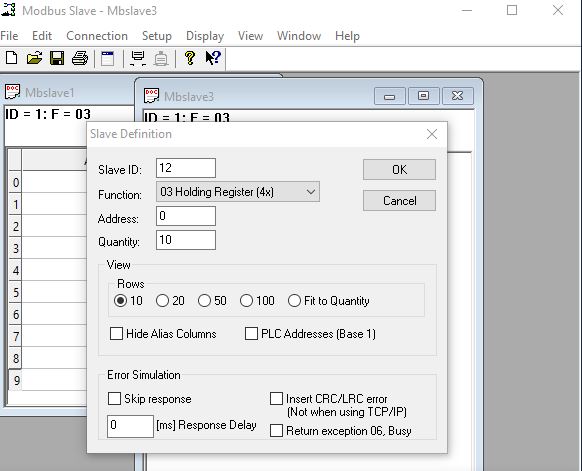Select the 20 rows radio button

coord(162,301)
